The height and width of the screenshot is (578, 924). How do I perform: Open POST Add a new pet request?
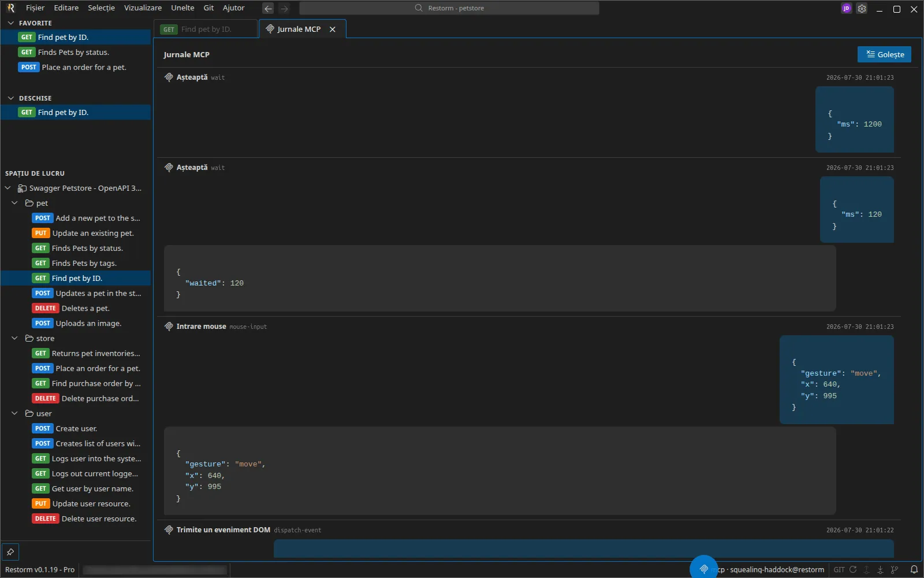click(76, 218)
